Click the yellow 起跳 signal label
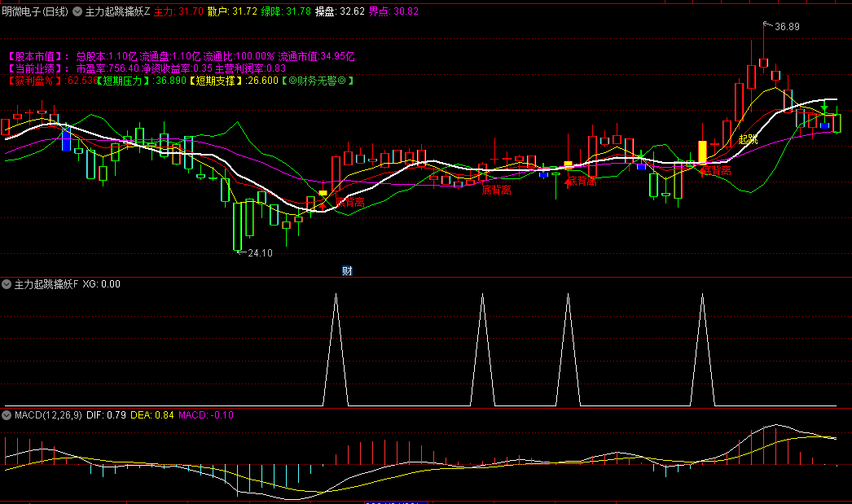 748,140
